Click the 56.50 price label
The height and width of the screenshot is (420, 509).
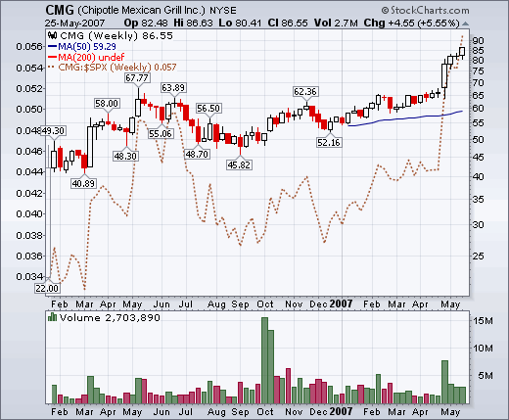point(208,109)
